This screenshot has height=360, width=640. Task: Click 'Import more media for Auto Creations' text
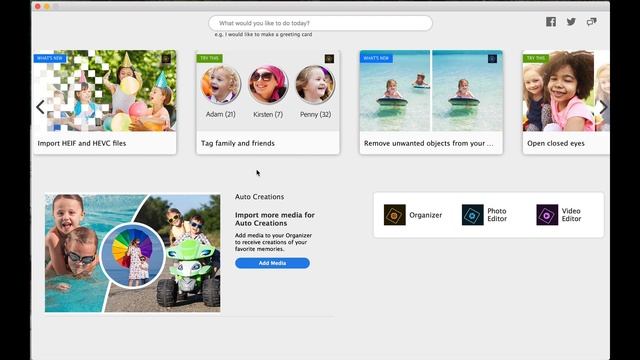pyautogui.click(x=275, y=219)
